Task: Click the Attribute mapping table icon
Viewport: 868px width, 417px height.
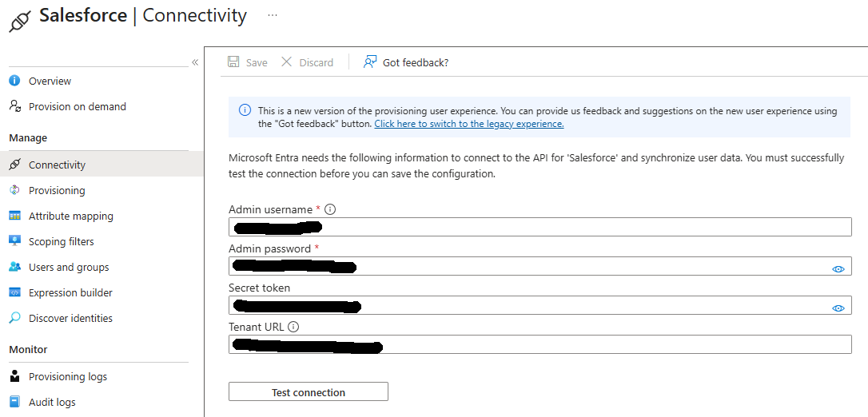Action: tap(14, 216)
